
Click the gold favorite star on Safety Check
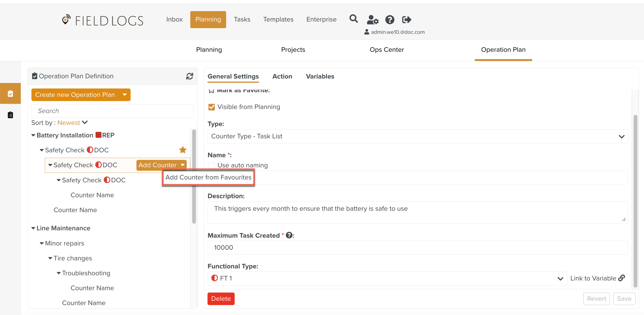point(183,150)
